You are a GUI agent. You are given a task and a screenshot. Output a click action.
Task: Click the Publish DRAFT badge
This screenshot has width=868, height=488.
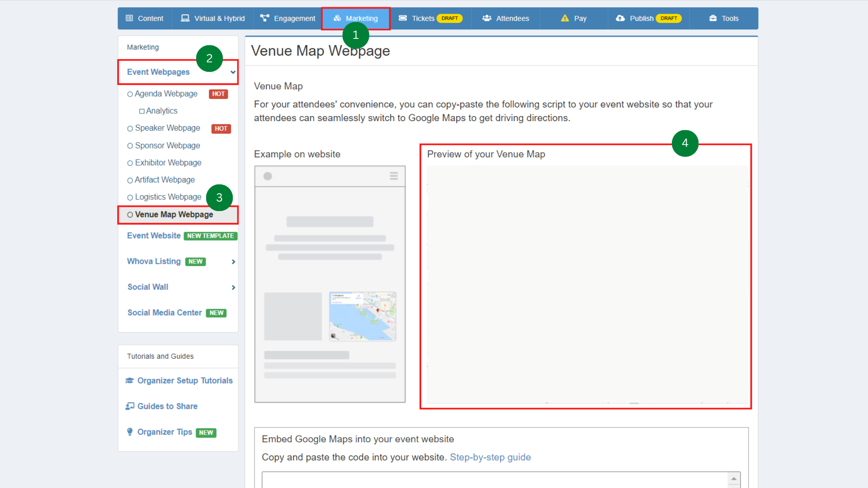(669, 19)
